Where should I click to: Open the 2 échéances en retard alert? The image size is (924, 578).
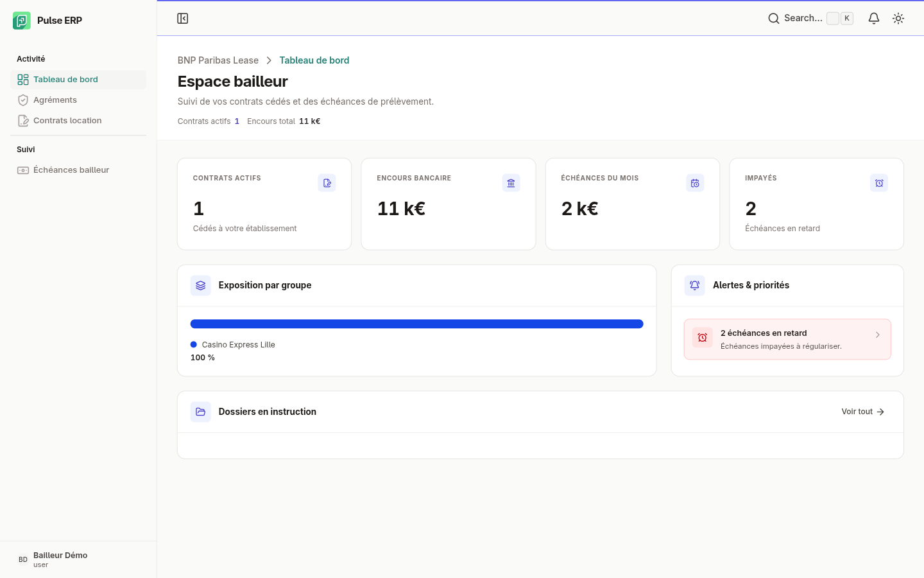point(787,339)
